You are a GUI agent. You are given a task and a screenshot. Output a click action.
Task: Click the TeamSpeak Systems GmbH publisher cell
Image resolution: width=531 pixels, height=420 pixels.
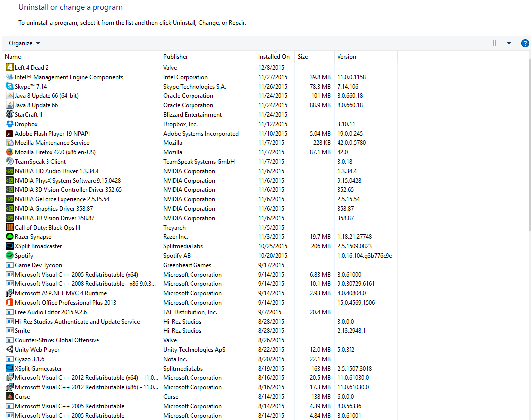pos(199,161)
